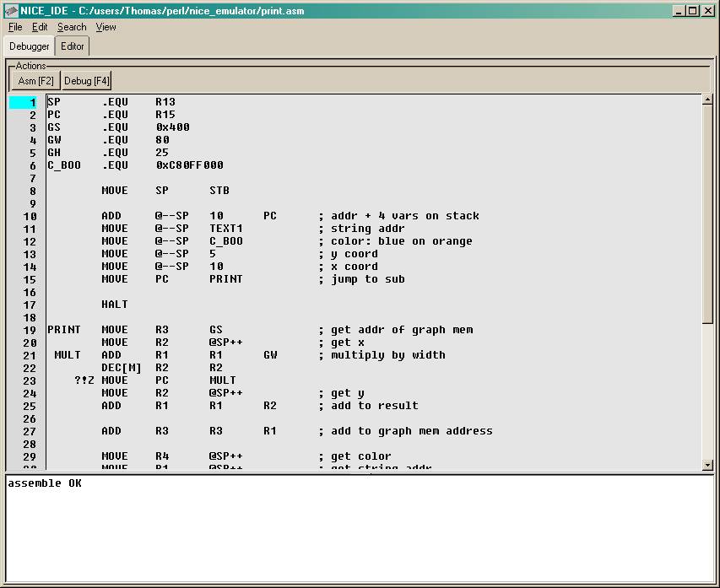Switch to the Editor tab
This screenshot has width=720, height=588.
pos(73,46)
